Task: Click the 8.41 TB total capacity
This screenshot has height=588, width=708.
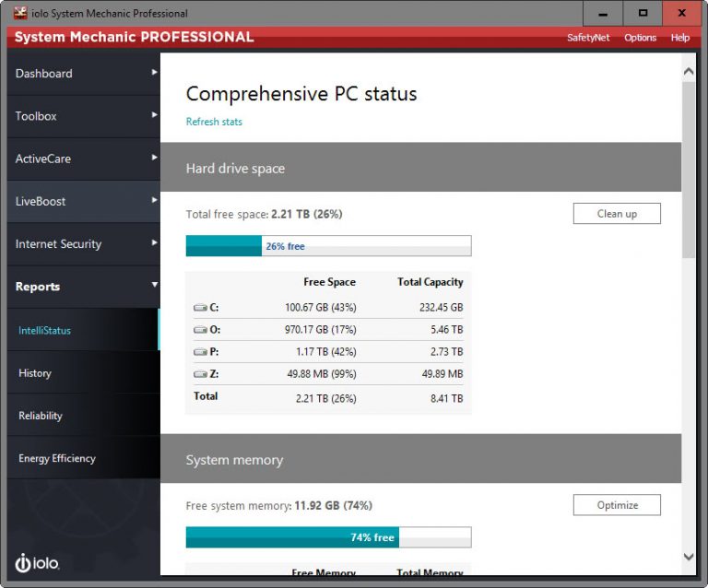Action: [x=446, y=398]
